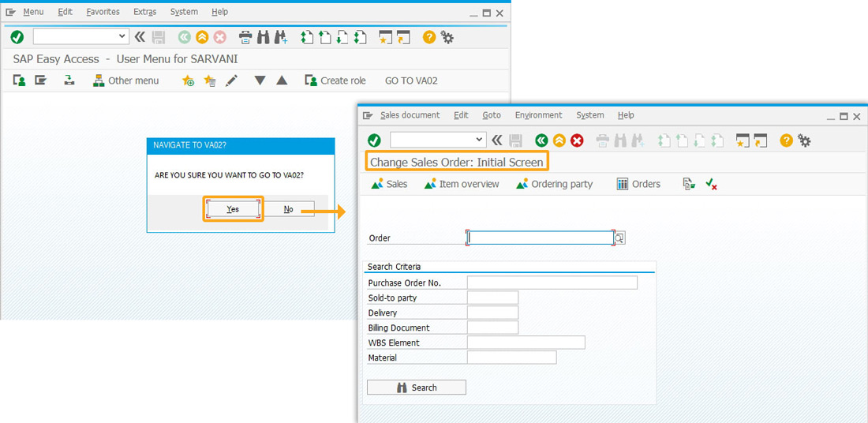Image resolution: width=868 pixels, height=423 pixels.
Task: Open Extras menu in SAP Easy Access window
Action: tap(145, 12)
